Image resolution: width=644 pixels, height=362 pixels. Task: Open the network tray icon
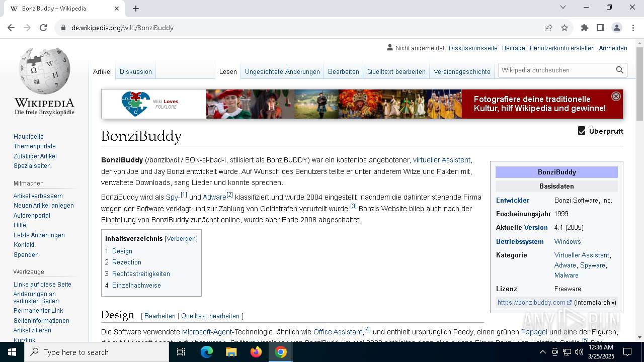pyautogui.click(x=567, y=352)
